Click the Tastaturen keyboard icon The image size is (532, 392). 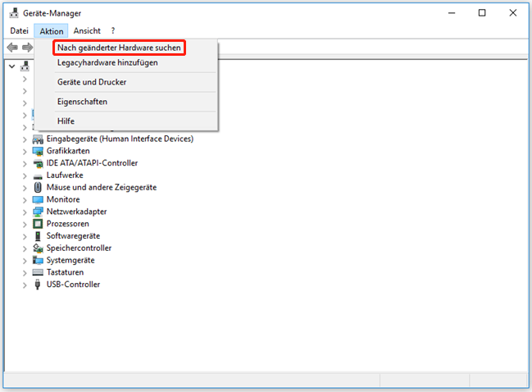(x=38, y=272)
